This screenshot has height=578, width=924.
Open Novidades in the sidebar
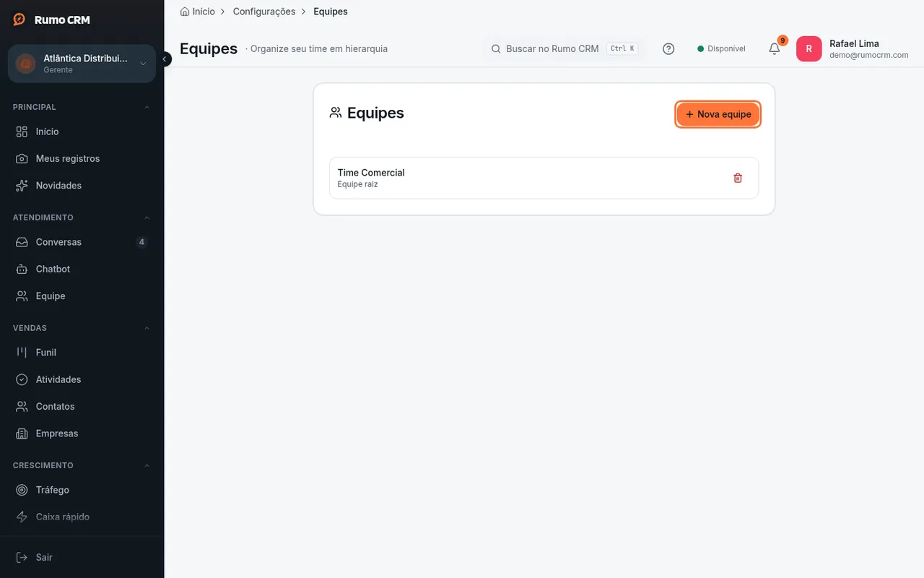(82, 186)
